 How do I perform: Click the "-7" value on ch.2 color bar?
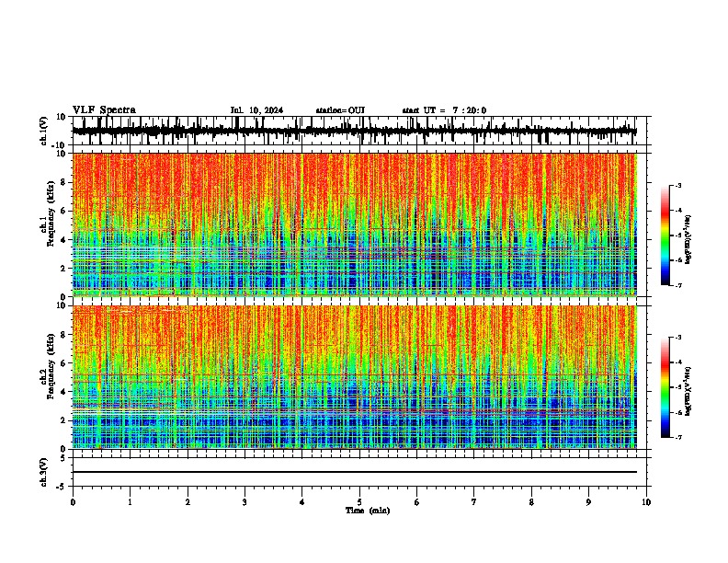coord(677,437)
